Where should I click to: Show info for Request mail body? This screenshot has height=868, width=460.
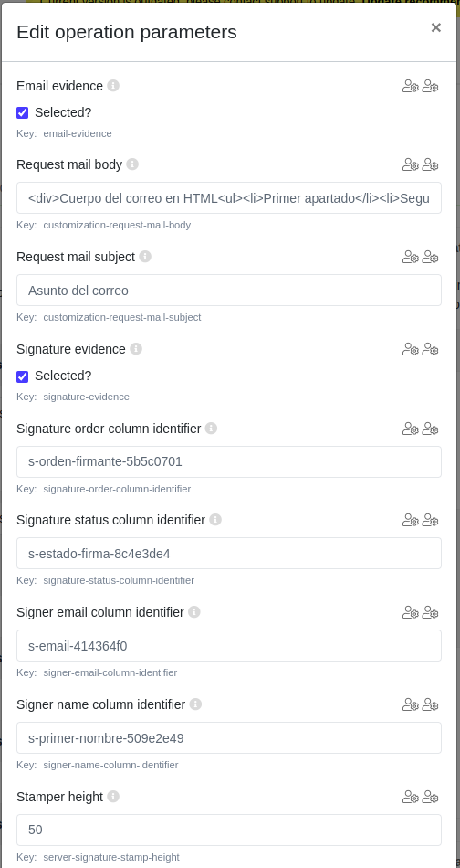pyautogui.click(x=132, y=164)
